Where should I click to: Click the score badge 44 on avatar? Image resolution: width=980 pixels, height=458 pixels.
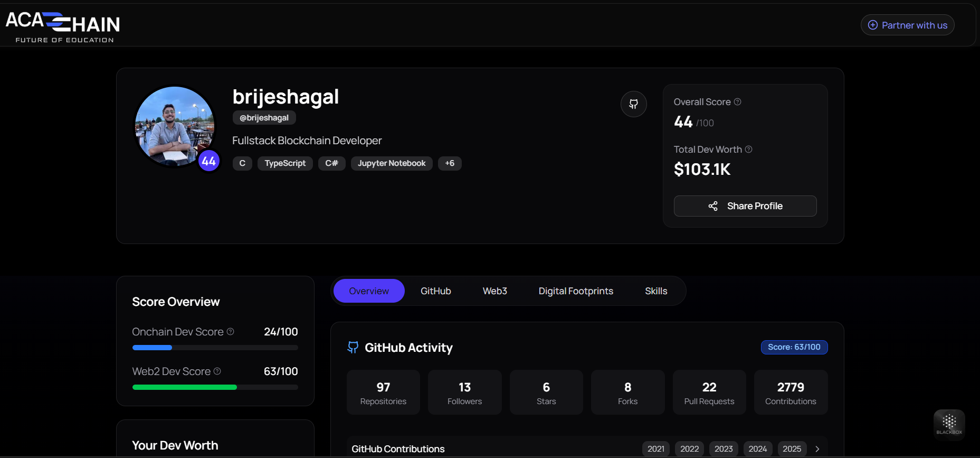pyautogui.click(x=208, y=161)
